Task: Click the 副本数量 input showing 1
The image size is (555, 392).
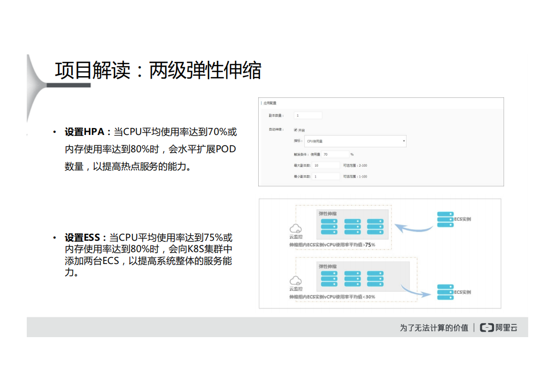Action: click(x=308, y=115)
